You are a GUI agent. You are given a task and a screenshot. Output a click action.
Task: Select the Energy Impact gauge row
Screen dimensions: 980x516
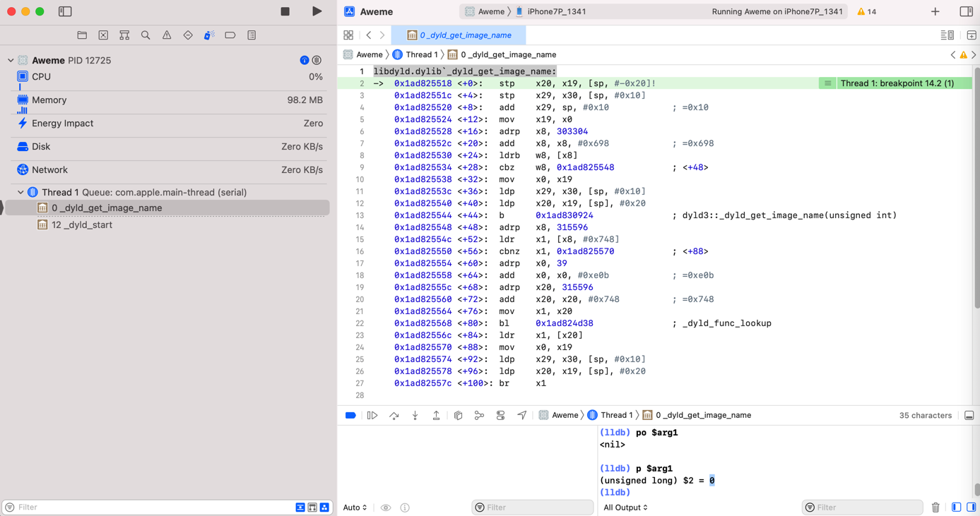pyautogui.click(x=169, y=124)
